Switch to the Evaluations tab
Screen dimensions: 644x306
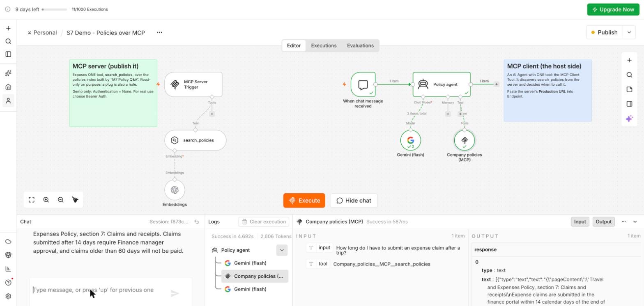point(360,46)
